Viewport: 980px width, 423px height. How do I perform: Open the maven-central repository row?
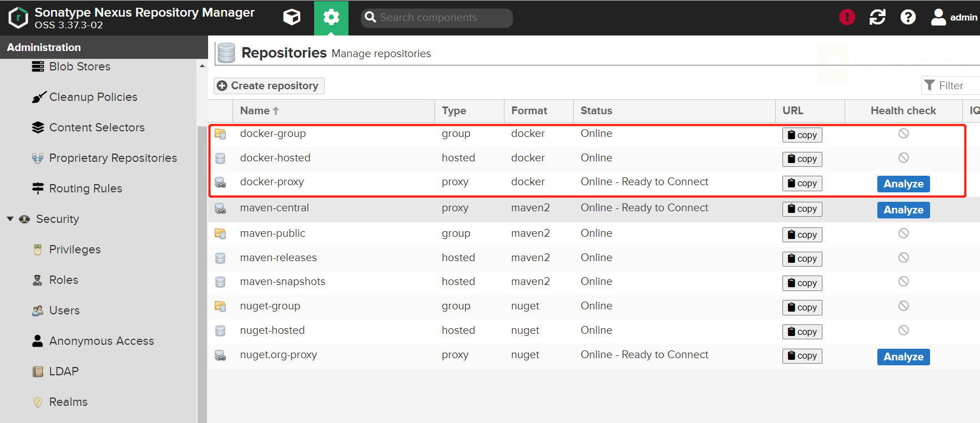coord(594,208)
